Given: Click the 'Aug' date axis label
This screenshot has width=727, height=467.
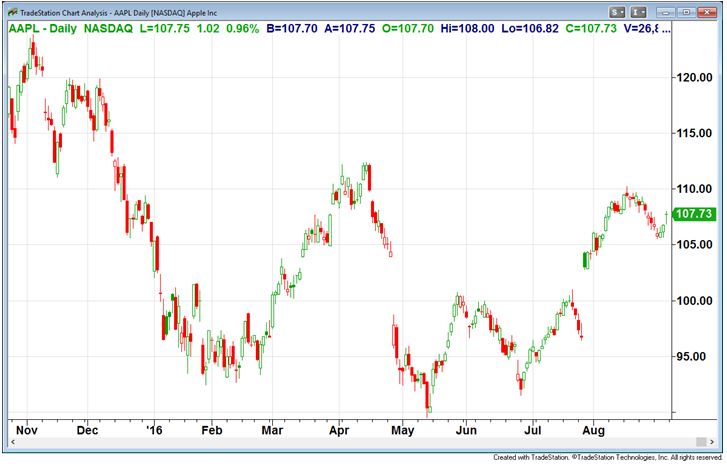Looking at the screenshot, I should click(593, 430).
